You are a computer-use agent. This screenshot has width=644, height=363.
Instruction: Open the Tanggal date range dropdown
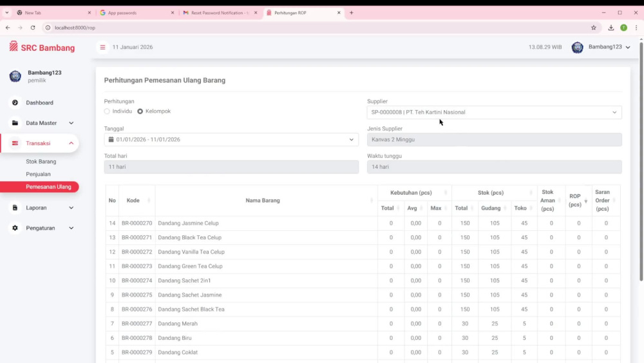click(x=231, y=139)
